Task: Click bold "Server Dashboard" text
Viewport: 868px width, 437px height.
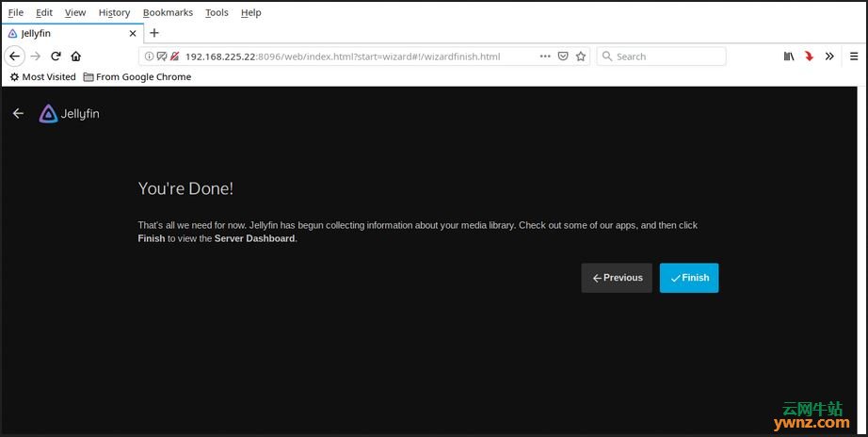Action: click(254, 238)
